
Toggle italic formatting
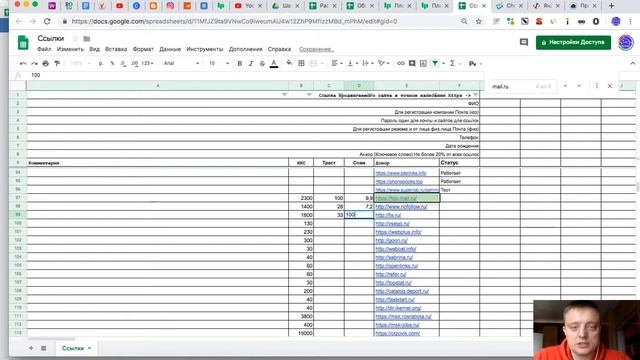point(251,63)
